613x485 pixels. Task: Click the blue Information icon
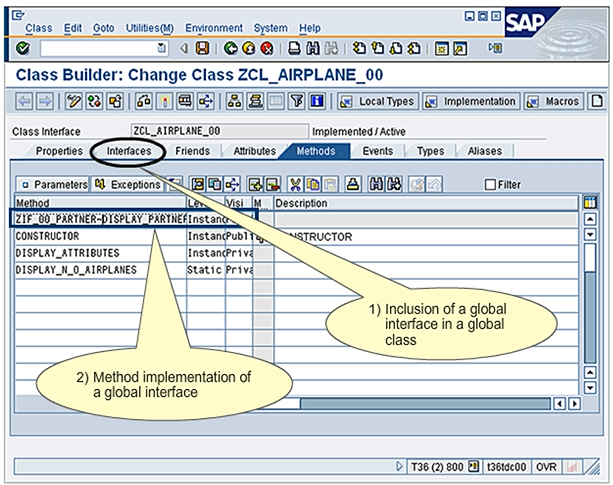[x=317, y=101]
